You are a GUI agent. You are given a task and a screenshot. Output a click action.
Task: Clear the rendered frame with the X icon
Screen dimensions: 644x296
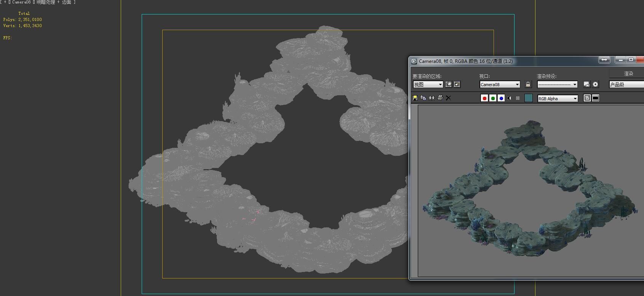pos(448,98)
